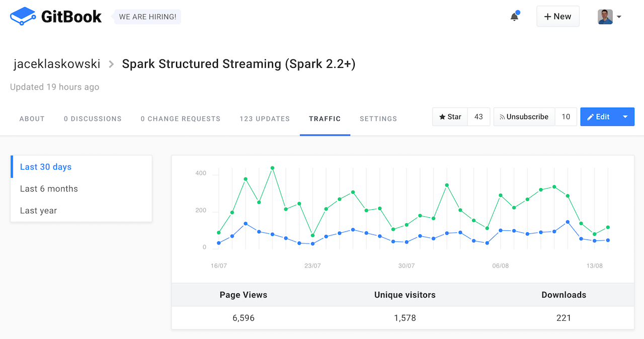Click the Downloads value 221

click(564, 318)
